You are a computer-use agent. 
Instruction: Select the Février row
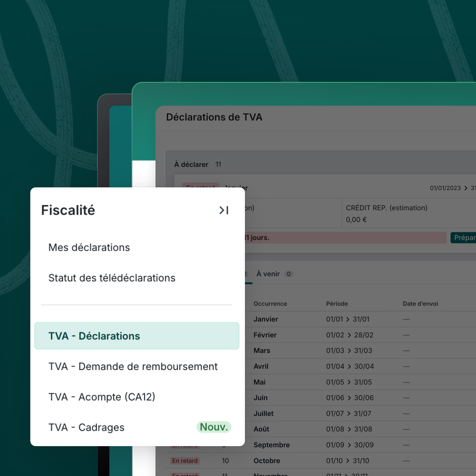[x=360, y=335]
